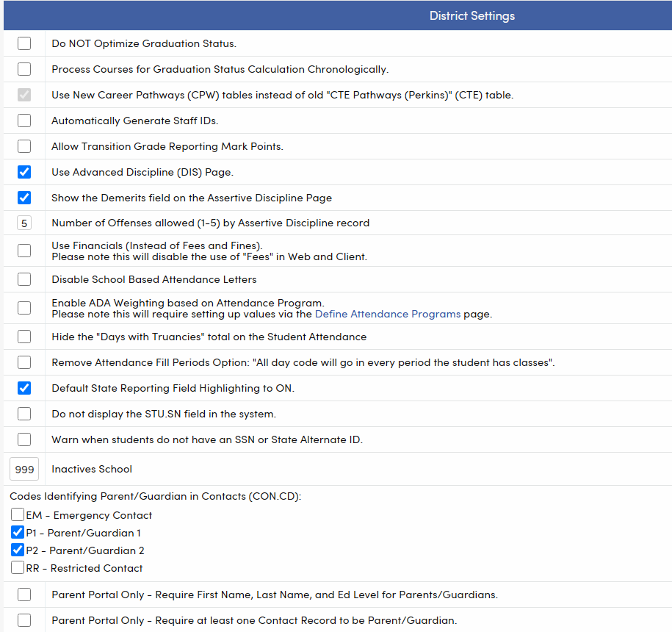Click the Number of Offenses allowed field
This screenshot has width=672, height=632.
pyautogui.click(x=24, y=223)
